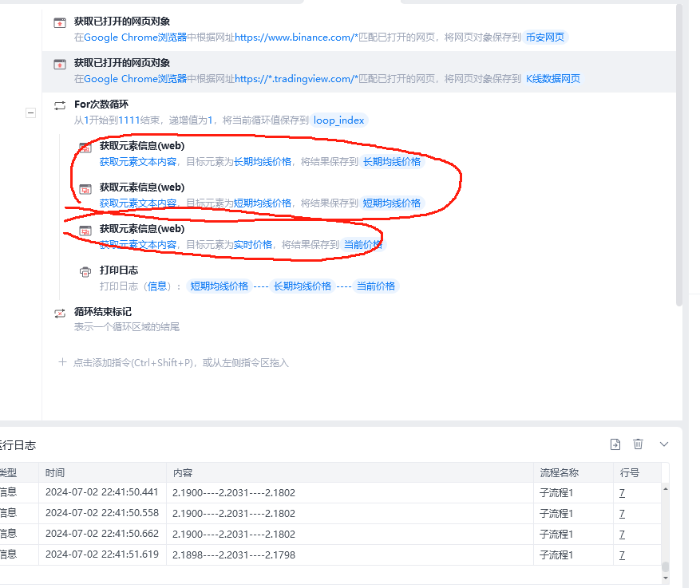Screen dimensions: 700x588
Task: Click the TradingView webpage object step icon
Action: click(60, 65)
